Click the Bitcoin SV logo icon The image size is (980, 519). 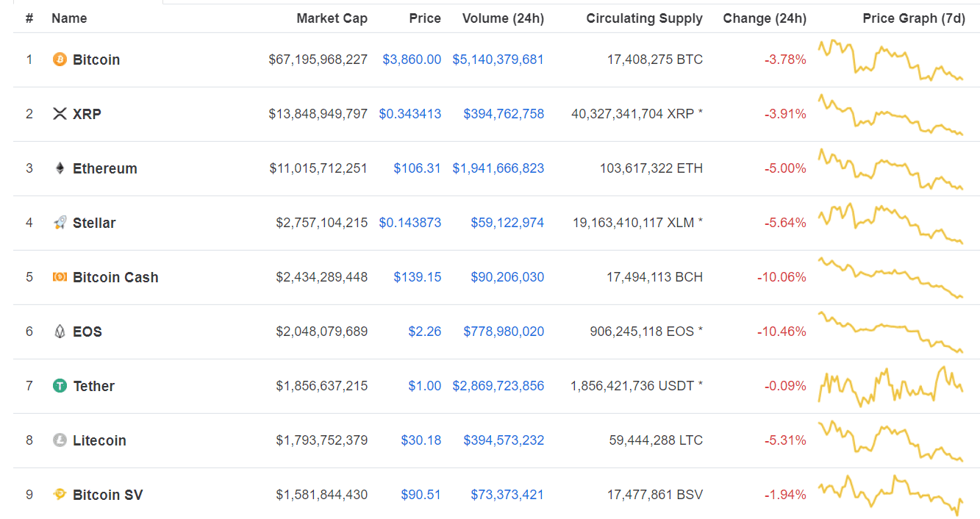tap(60, 495)
